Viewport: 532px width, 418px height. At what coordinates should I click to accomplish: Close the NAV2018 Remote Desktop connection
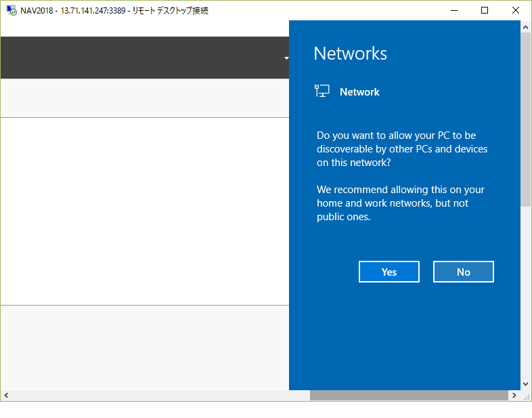(x=516, y=10)
